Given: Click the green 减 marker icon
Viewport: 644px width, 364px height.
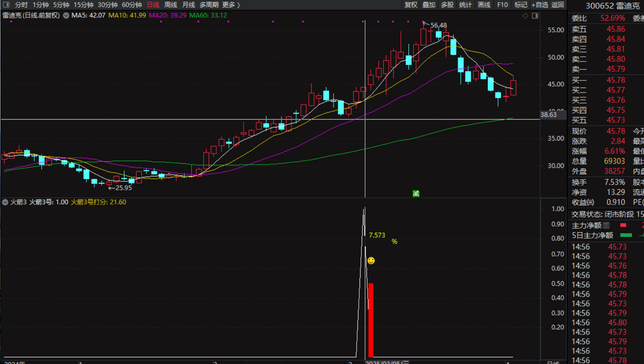Looking at the screenshot, I should 416,194.
